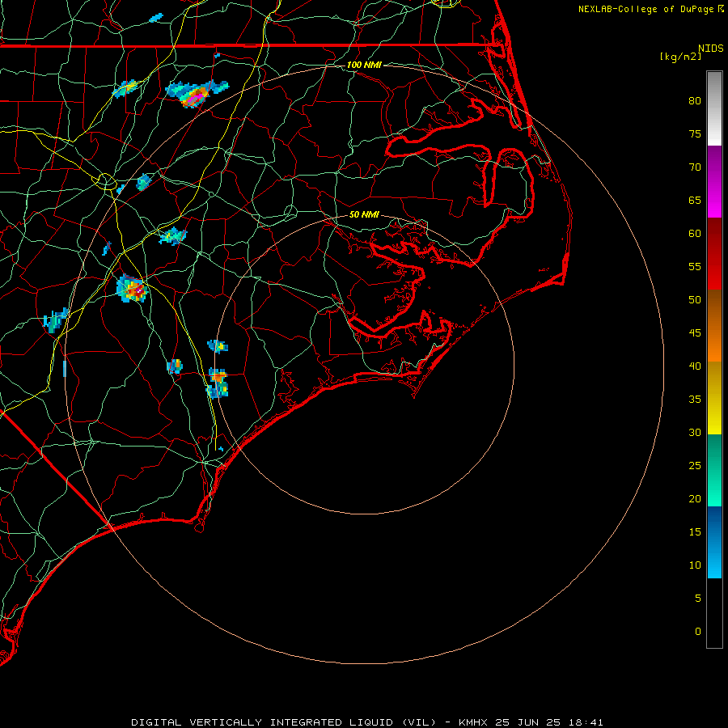The image size is (728, 728).
Task: Click the 55 value on the scale
Action: (x=695, y=266)
